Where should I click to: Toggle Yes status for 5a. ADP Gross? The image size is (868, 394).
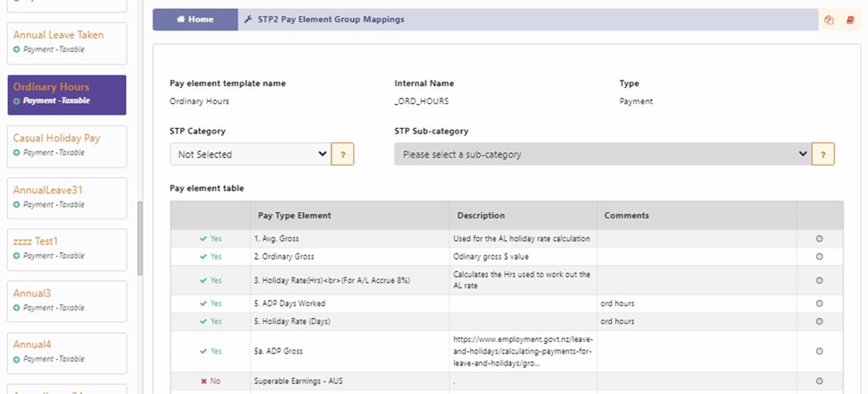tap(211, 351)
